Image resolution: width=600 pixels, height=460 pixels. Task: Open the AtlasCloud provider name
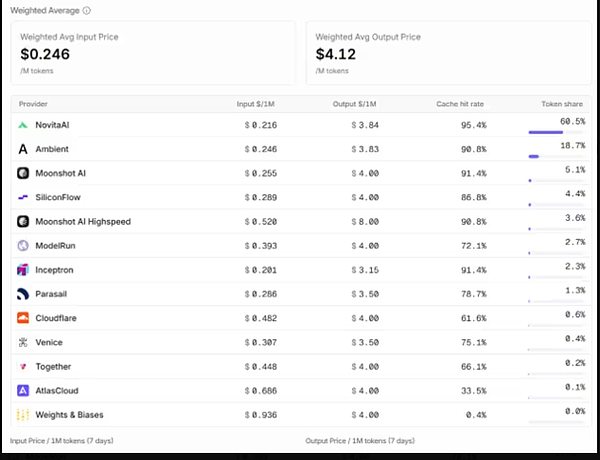tap(57, 390)
